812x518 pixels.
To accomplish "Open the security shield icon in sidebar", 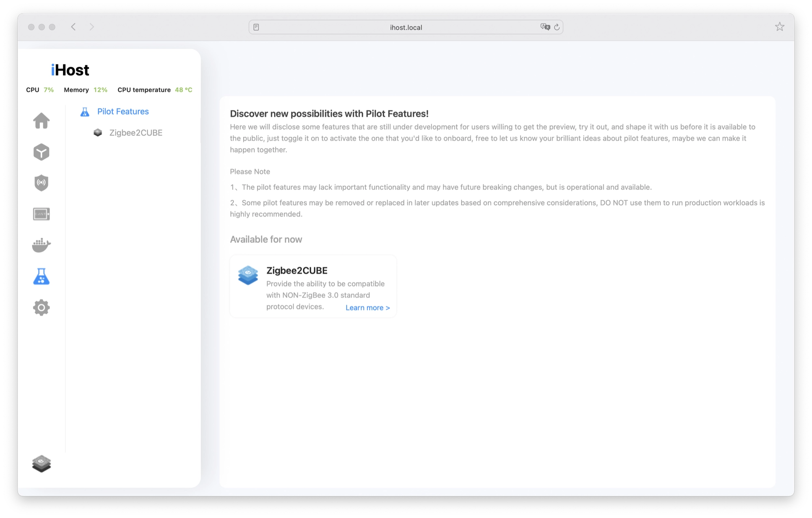I will click(x=41, y=183).
